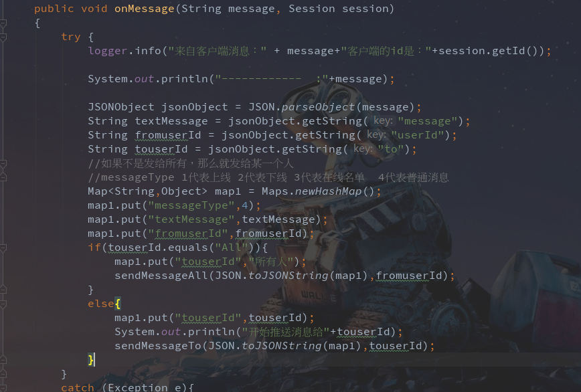This screenshot has width=581, height=392.
Task: Place cursor on parseObject call
Action: click(318, 107)
